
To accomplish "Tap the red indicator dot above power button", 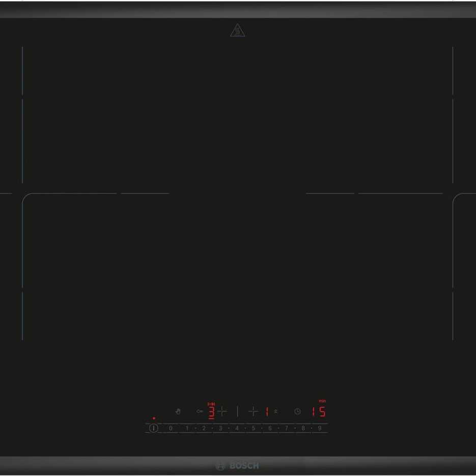I will coord(154,418).
